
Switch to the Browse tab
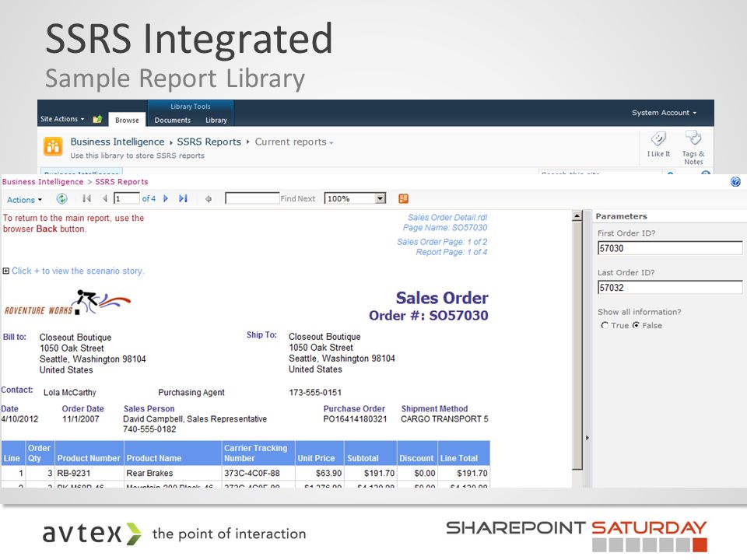127,120
